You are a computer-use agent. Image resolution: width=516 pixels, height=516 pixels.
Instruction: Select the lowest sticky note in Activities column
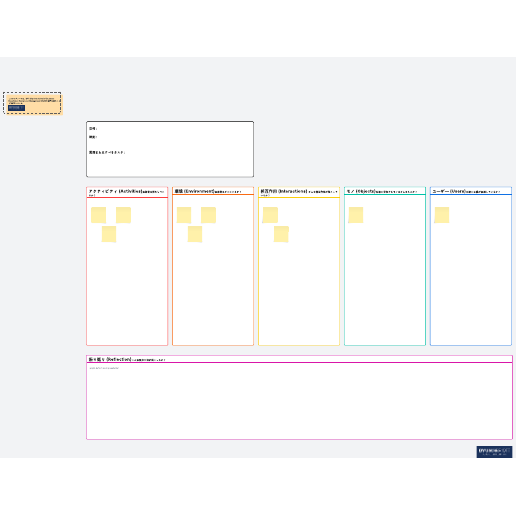109,234
